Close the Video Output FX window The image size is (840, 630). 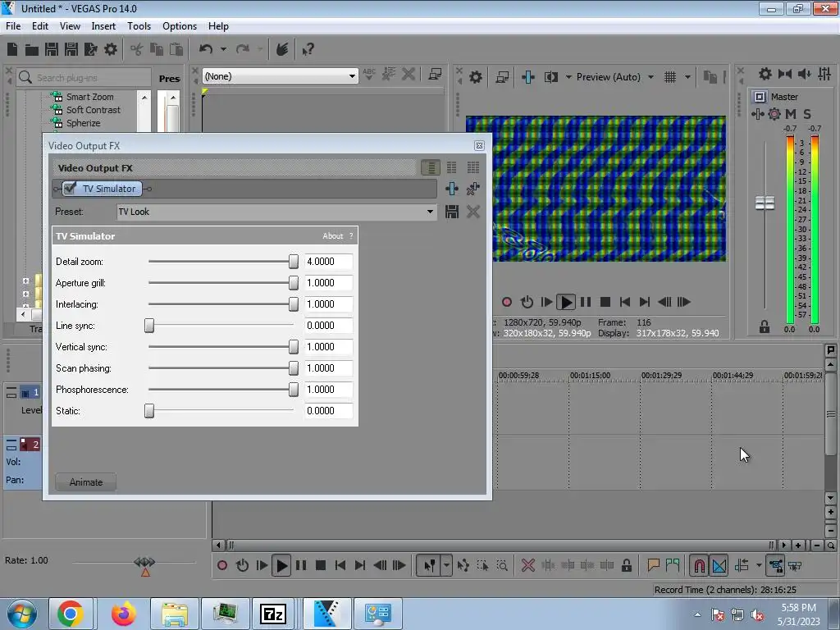point(479,146)
